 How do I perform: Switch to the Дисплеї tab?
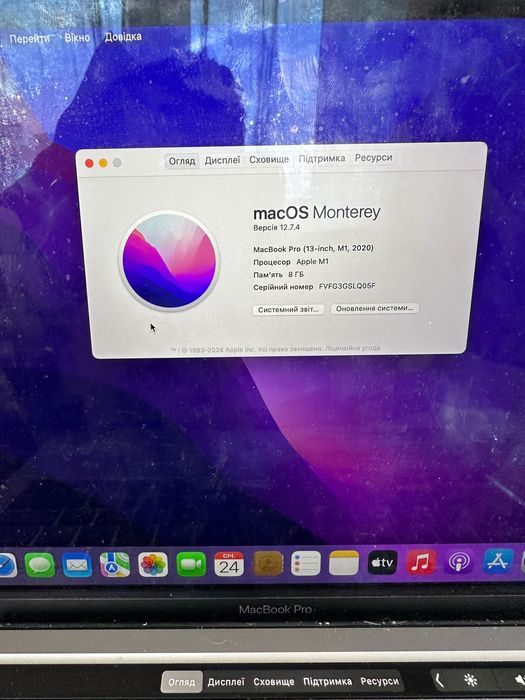[x=222, y=160]
